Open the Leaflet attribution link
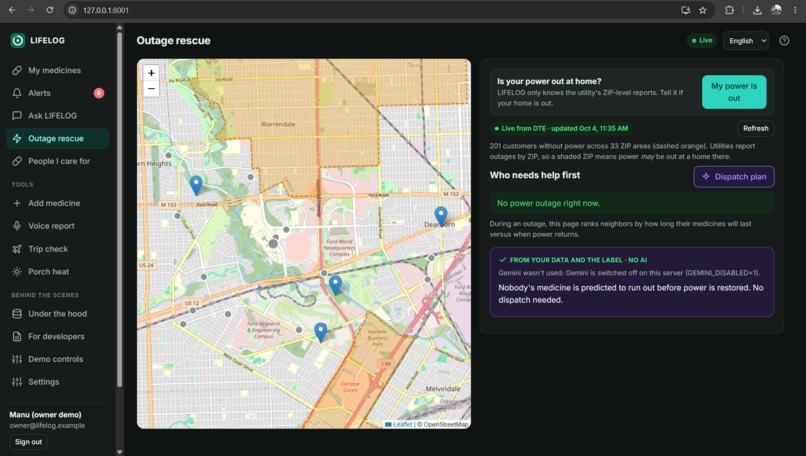 coord(398,425)
